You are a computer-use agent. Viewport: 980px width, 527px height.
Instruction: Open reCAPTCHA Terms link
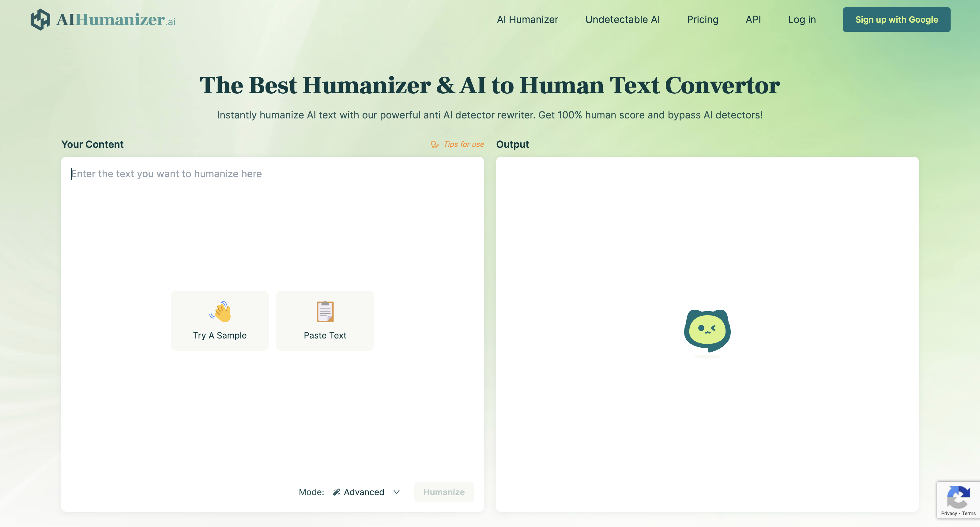coord(969,513)
